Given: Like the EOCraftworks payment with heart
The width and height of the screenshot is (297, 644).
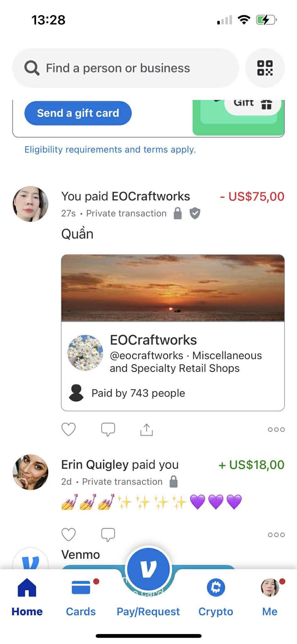Looking at the screenshot, I should pos(68,429).
